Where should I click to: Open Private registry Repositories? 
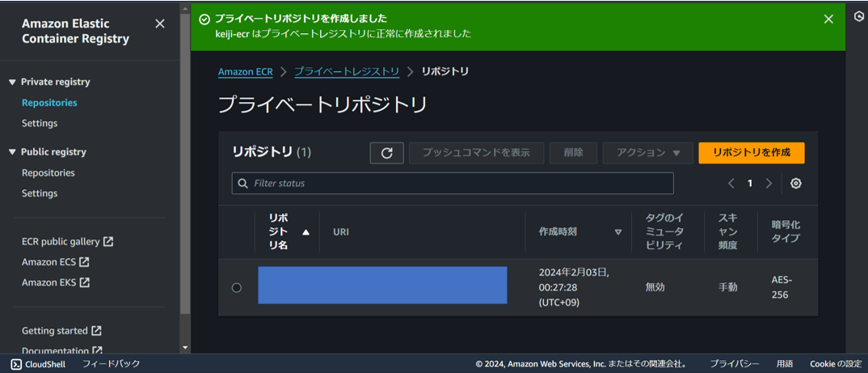[x=49, y=103]
